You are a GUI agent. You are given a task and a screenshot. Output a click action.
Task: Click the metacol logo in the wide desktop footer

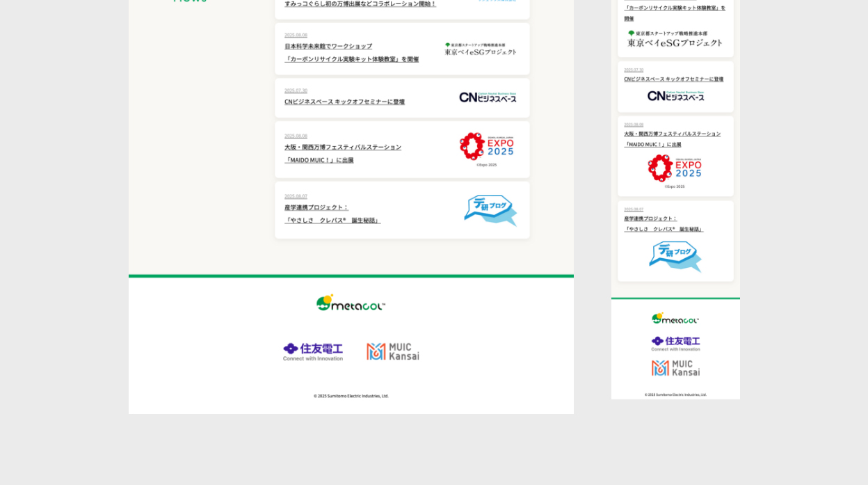point(351,303)
